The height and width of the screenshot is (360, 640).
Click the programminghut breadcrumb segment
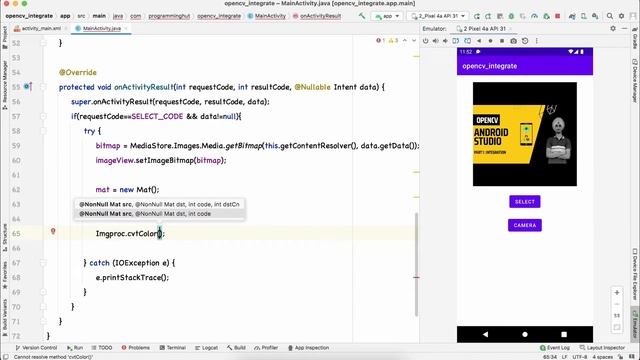pos(169,16)
